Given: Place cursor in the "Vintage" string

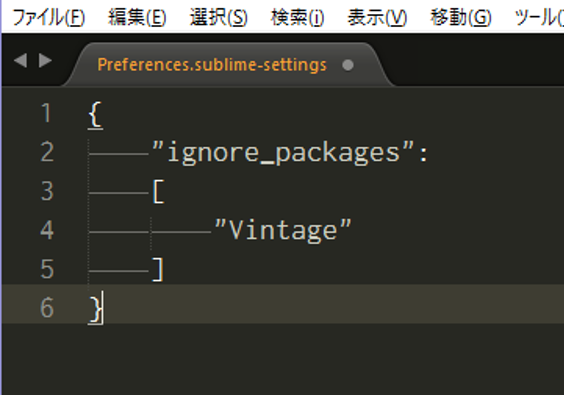Looking at the screenshot, I should tap(283, 230).
